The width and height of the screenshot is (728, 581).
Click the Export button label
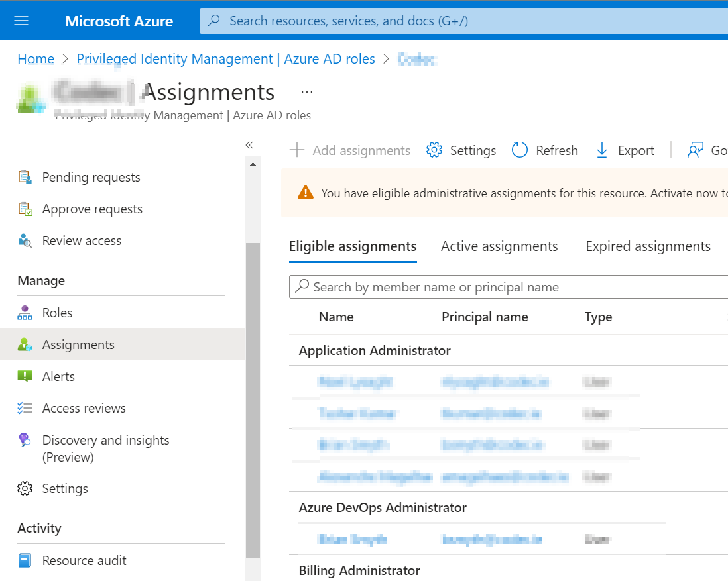[636, 150]
